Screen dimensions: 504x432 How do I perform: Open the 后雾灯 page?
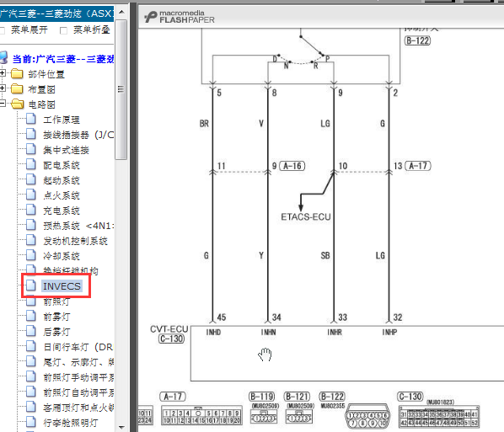pos(56,332)
